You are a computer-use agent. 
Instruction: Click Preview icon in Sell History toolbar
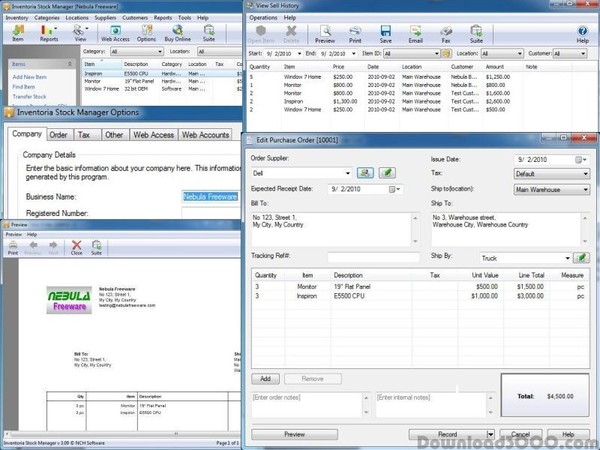point(325,34)
